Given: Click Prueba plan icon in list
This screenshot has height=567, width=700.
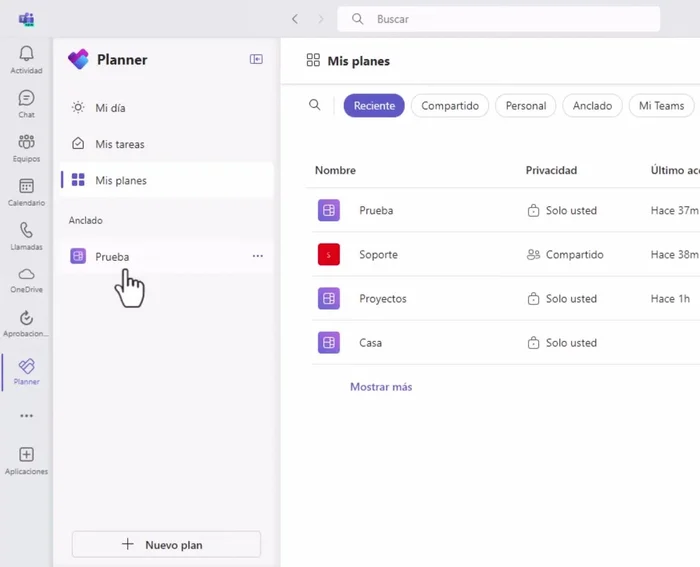Looking at the screenshot, I should (x=329, y=210).
